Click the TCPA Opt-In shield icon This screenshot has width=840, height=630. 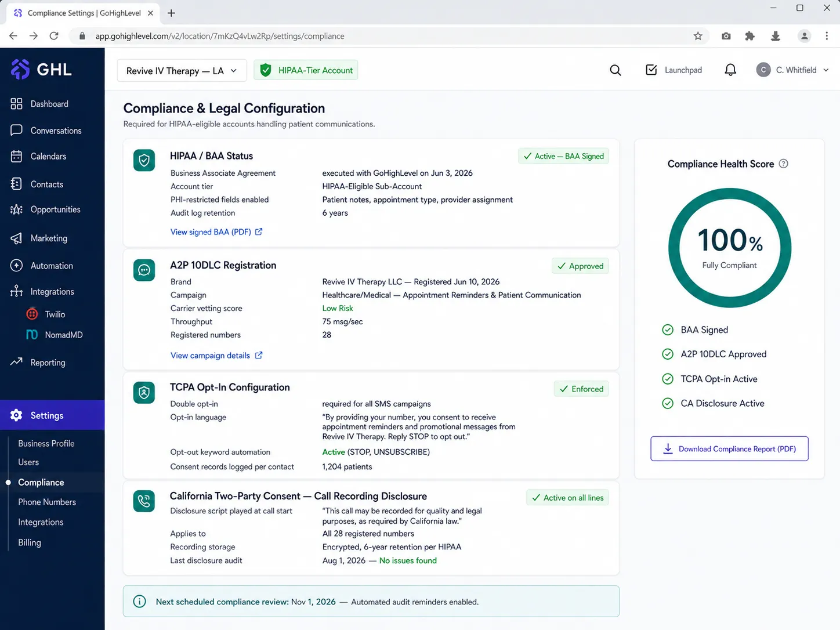144,392
